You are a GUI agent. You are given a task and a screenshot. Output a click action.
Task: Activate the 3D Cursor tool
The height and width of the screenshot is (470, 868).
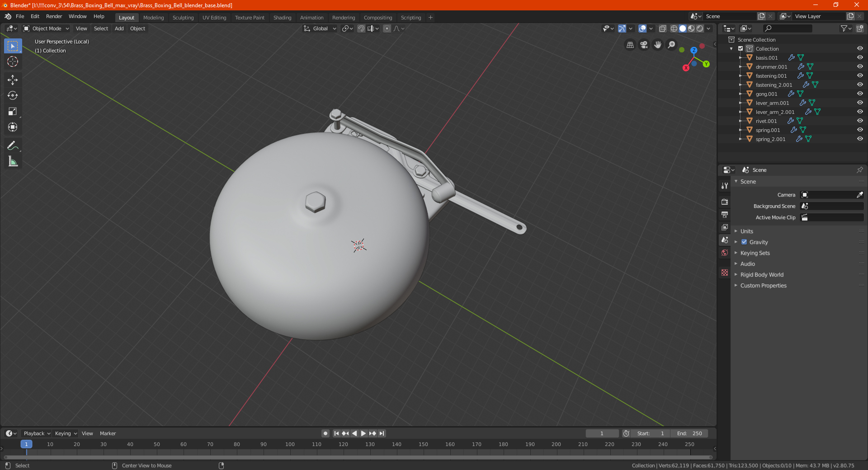point(13,62)
